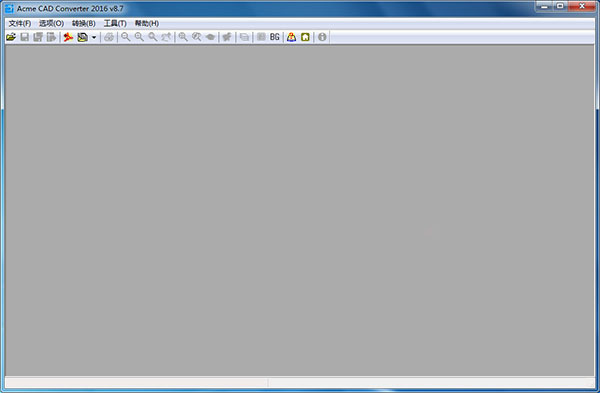Open the 文件(F) menu
600x393 pixels.
click(20, 23)
